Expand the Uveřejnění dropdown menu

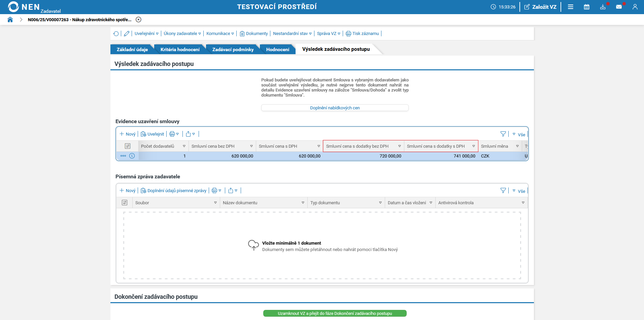(x=145, y=33)
